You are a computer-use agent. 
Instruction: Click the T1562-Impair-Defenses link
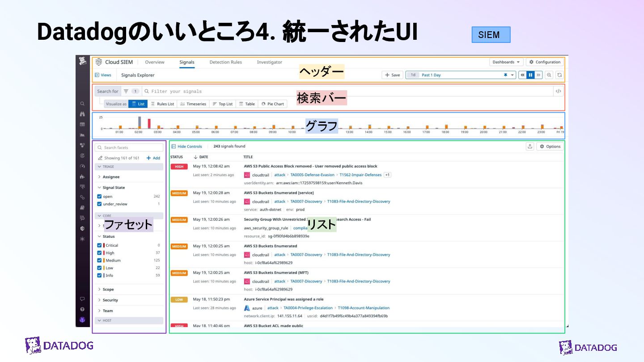click(x=360, y=175)
